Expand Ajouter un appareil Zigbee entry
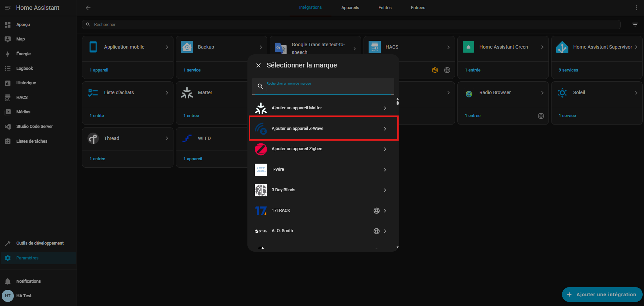Image resolution: width=644 pixels, height=306 pixels. (x=323, y=149)
